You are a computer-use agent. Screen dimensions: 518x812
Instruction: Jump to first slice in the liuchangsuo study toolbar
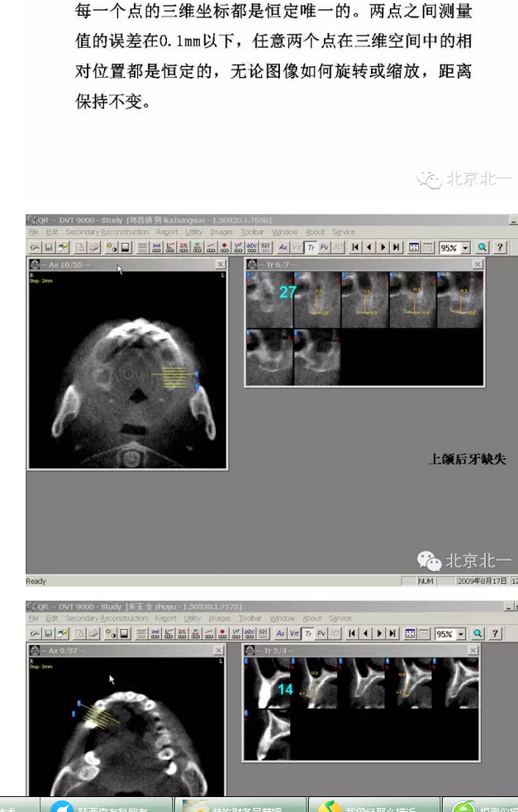pos(355,247)
